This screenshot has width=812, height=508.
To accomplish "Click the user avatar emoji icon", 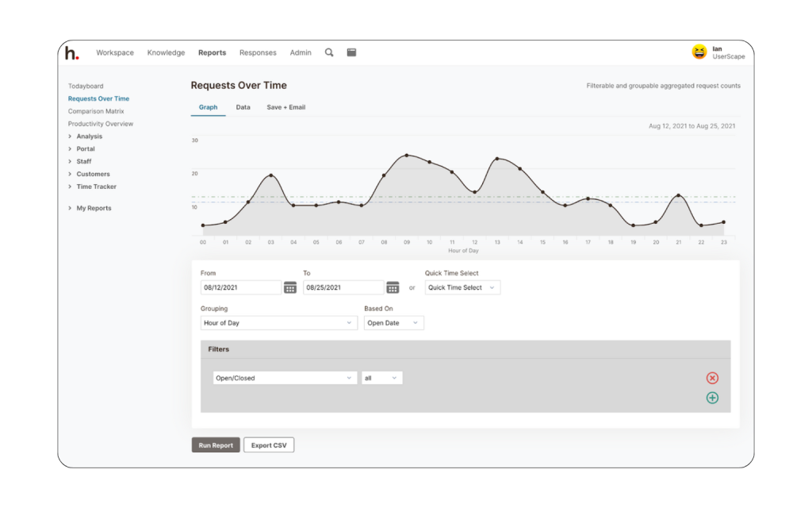I will click(x=699, y=52).
